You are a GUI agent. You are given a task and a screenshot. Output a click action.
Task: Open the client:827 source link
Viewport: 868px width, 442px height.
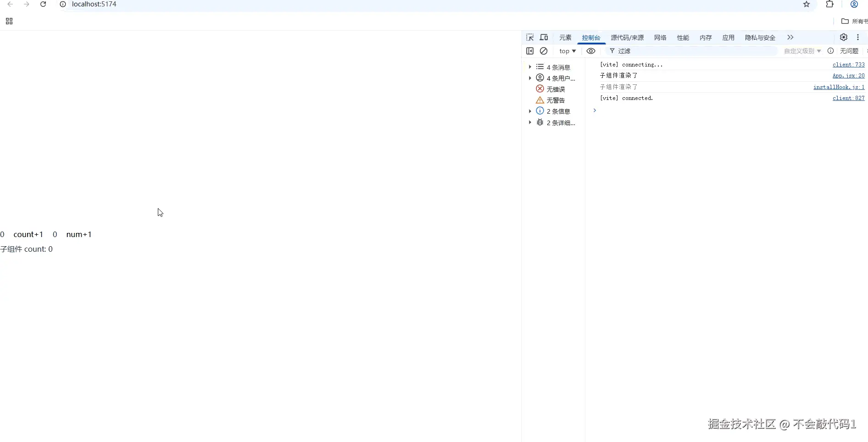click(x=848, y=98)
